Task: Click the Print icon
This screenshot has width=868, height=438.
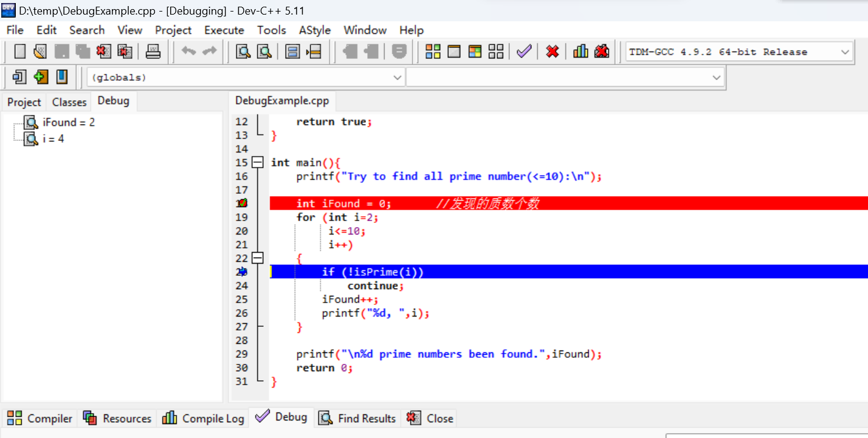Action: coord(153,52)
